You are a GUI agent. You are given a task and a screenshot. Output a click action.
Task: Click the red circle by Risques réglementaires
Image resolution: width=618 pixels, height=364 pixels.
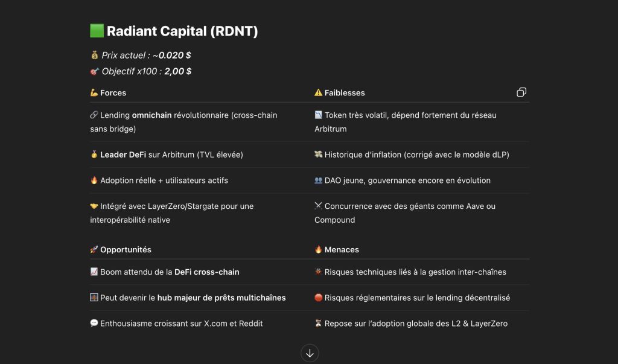tap(318, 298)
